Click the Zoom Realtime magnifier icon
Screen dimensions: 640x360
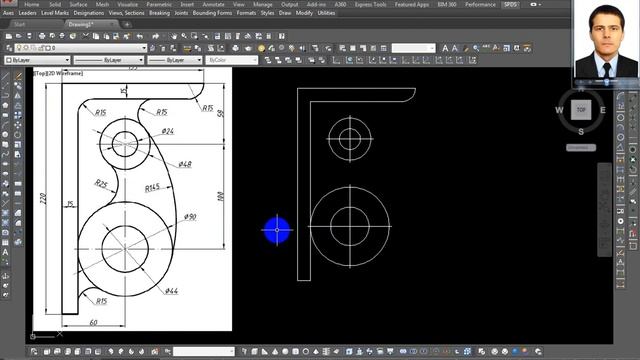(184, 36)
